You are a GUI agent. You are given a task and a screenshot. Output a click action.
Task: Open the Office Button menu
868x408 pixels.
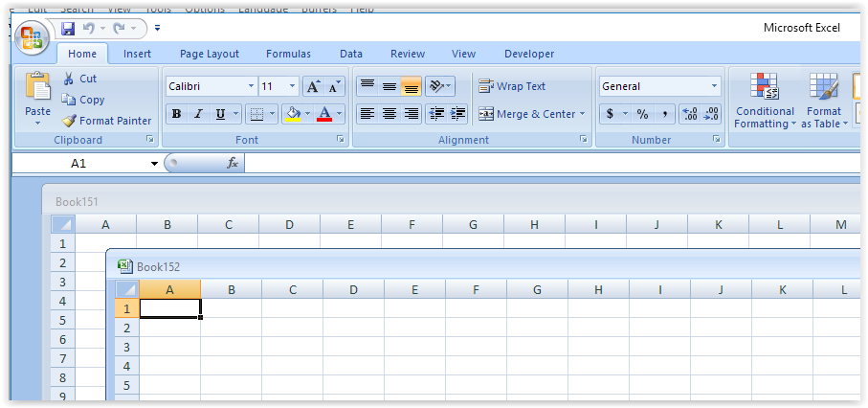(32, 37)
